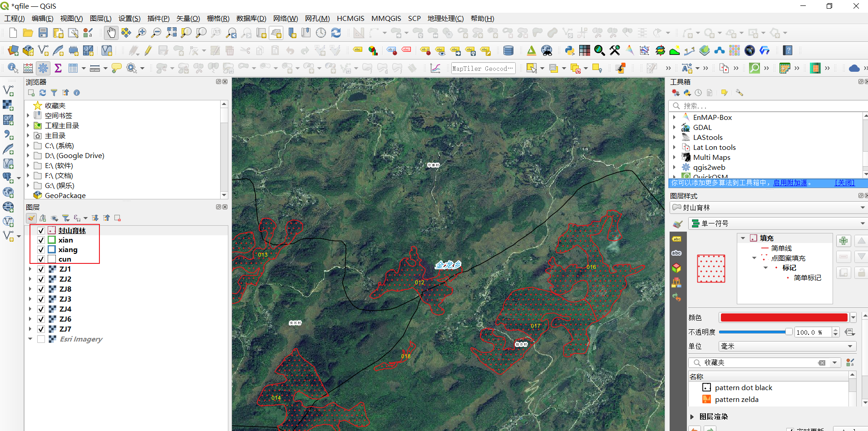
Task: Open the 矢量(O) menu
Action: click(x=188, y=19)
